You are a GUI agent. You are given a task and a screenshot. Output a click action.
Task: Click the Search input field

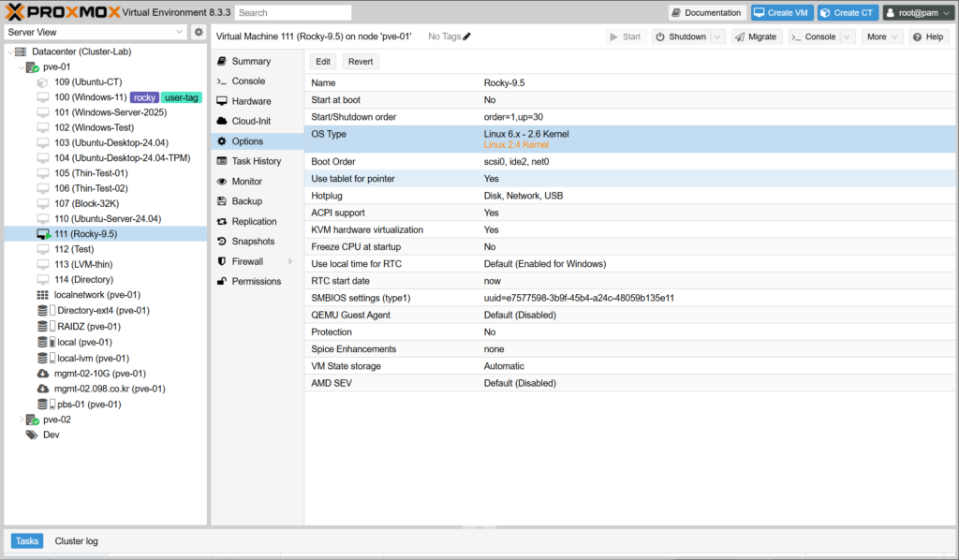(293, 13)
